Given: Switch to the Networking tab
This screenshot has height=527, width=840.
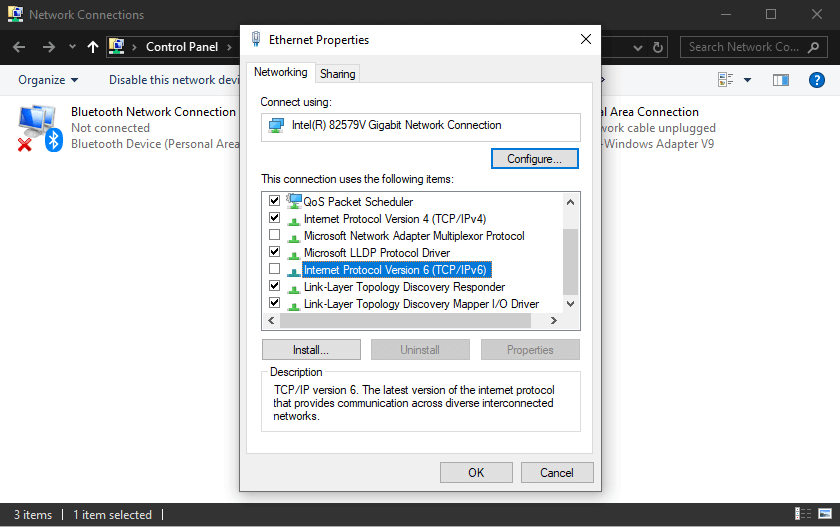Looking at the screenshot, I should pyautogui.click(x=280, y=72).
